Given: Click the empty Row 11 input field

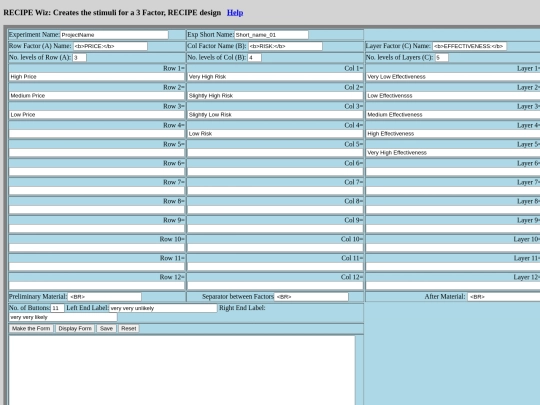Looking at the screenshot, I should [97, 266].
